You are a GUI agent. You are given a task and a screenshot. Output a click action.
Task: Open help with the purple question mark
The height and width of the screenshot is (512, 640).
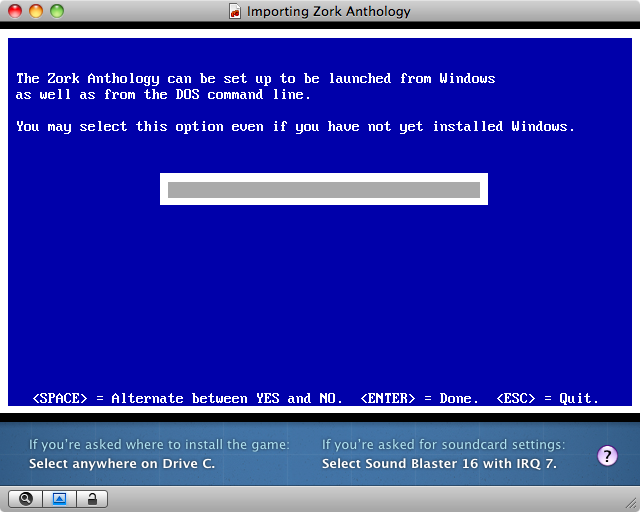608,456
